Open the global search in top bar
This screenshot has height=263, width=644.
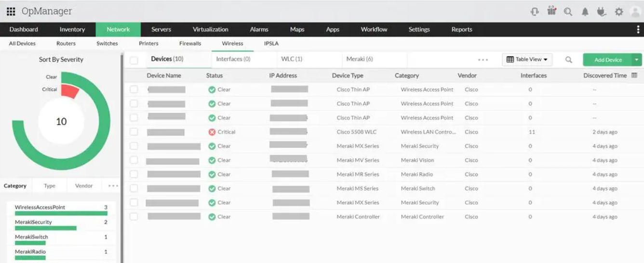point(568,12)
